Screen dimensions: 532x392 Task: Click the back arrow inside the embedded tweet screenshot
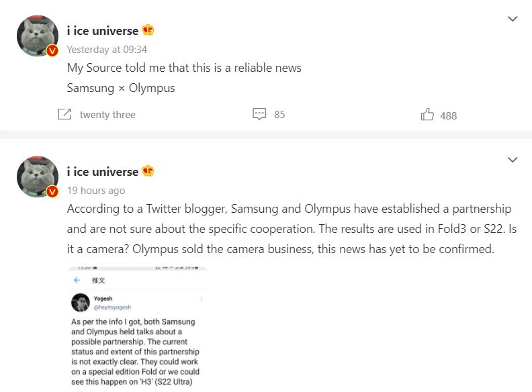77,281
